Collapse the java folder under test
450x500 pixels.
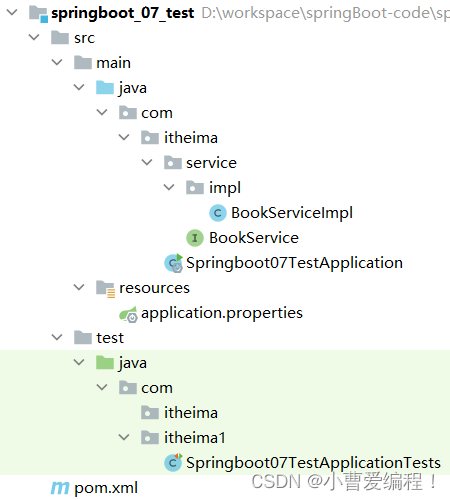tap(79, 362)
